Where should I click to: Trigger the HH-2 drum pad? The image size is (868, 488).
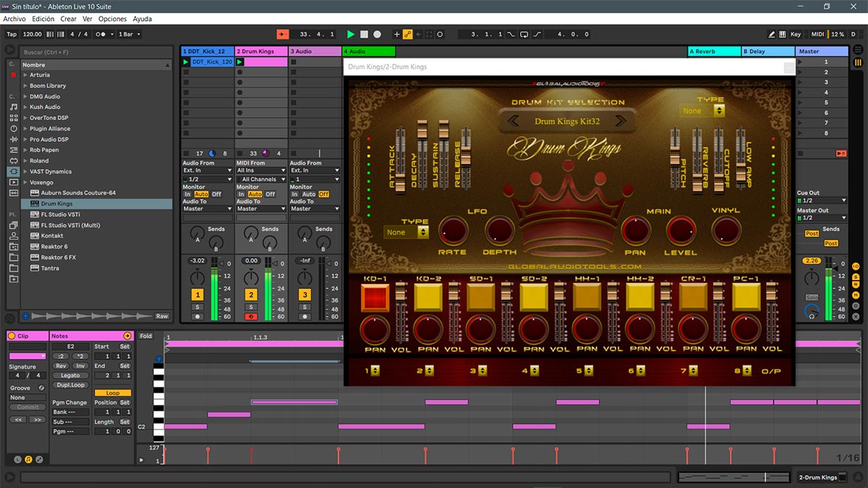pos(640,298)
